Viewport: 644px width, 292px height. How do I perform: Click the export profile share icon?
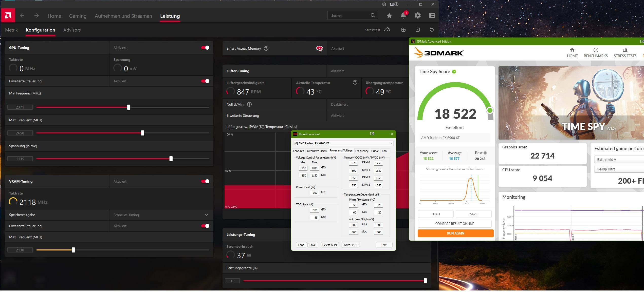pyautogui.click(x=418, y=30)
